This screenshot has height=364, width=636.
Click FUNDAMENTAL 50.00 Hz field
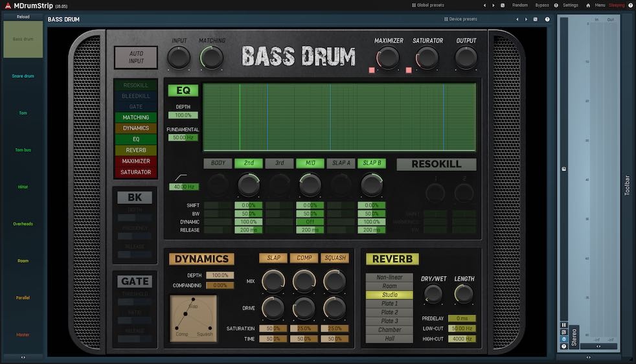point(183,137)
